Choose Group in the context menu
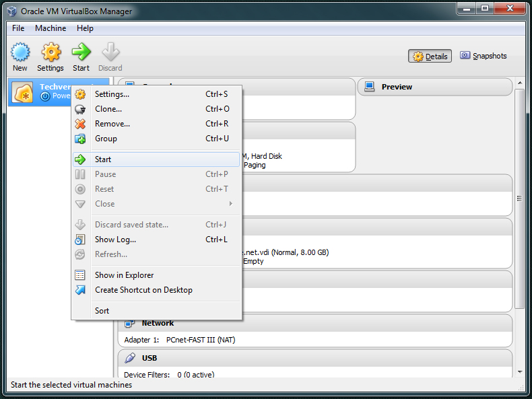The width and height of the screenshot is (532, 399). coord(156,139)
